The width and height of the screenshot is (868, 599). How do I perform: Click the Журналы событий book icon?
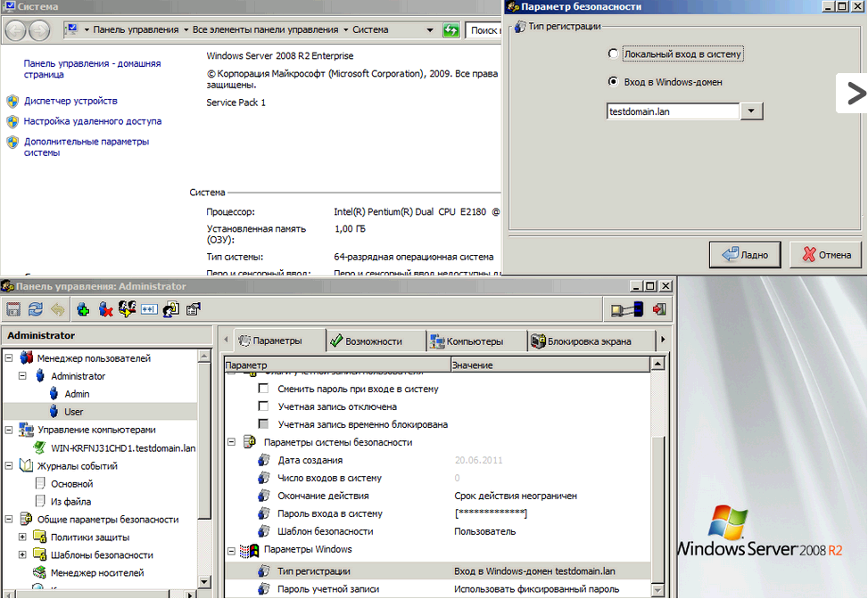[x=27, y=465]
